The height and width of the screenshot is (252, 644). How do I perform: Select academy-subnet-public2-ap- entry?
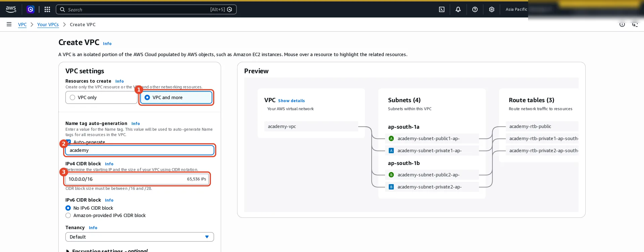pyautogui.click(x=432, y=175)
